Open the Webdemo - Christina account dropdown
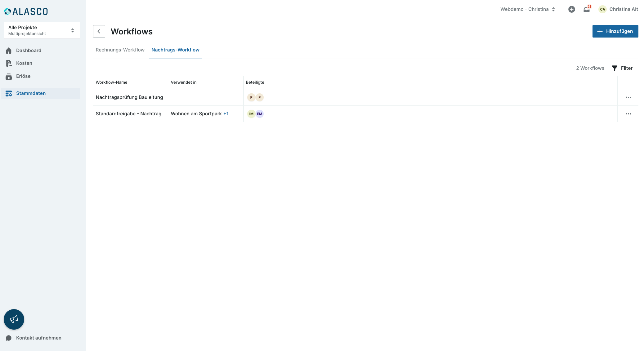This screenshot has width=644, height=351. point(527,9)
